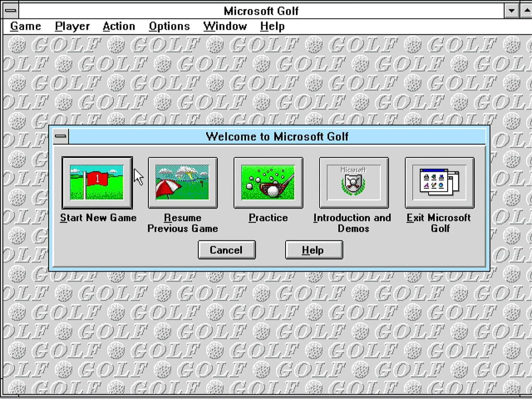Show the Window menu
Viewport: 532px width, 399px height.
(x=225, y=26)
